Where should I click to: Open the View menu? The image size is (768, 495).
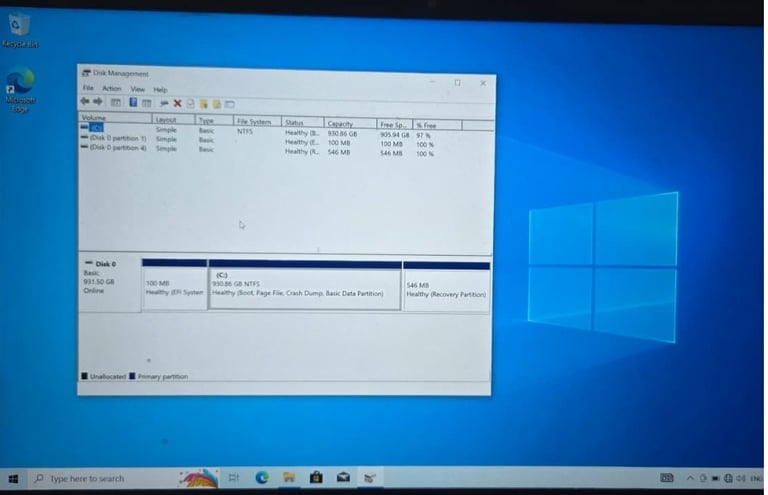tap(138, 89)
